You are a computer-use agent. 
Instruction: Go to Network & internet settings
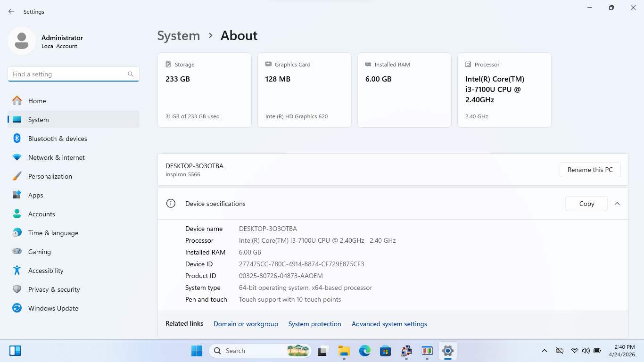(74, 157)
